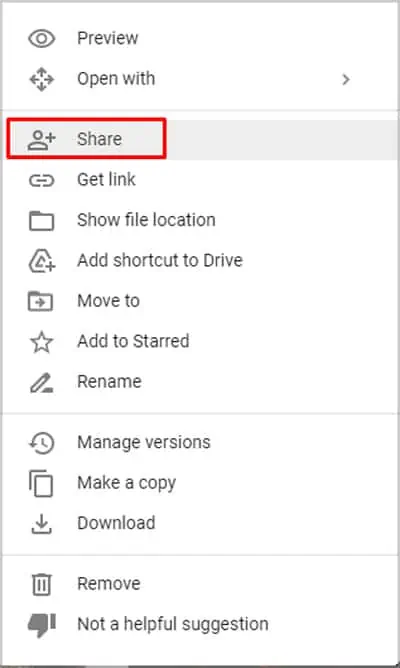This screenshot has height=668, width=400.
Task: Select Add to Starred
Action: 200,342
